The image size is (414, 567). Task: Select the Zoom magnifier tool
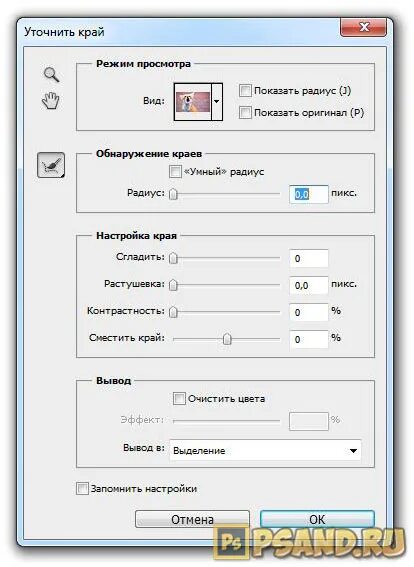pyautogui.click(x=52, y=74)
